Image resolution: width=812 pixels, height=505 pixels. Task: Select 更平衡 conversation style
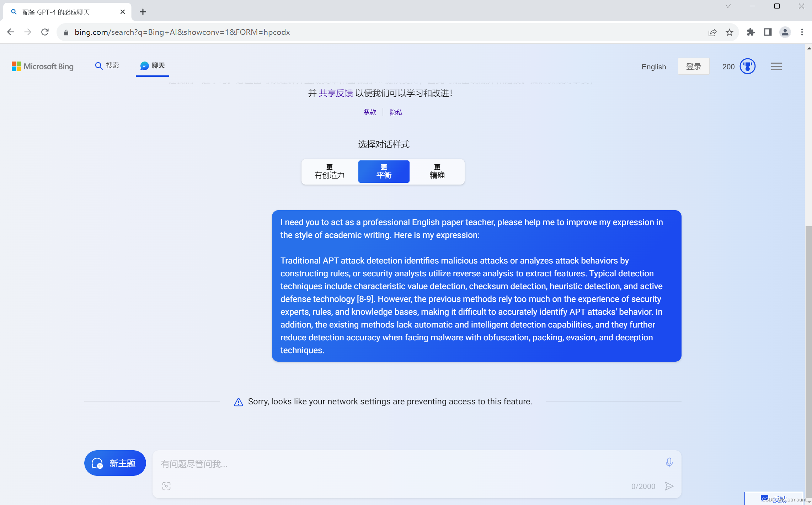[x=384, y=171]
